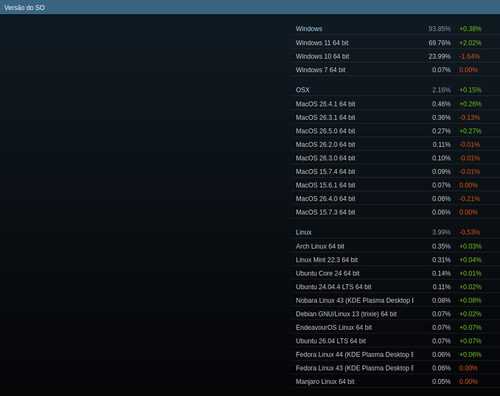Click the MacOS 26.4.0 change -0.21%
The height and width of the screenshot is (396, 500).
point(470,198)
